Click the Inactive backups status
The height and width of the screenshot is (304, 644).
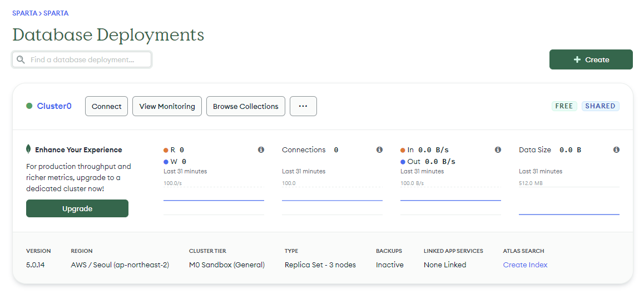pyautogui.click(x=390, y=265)
